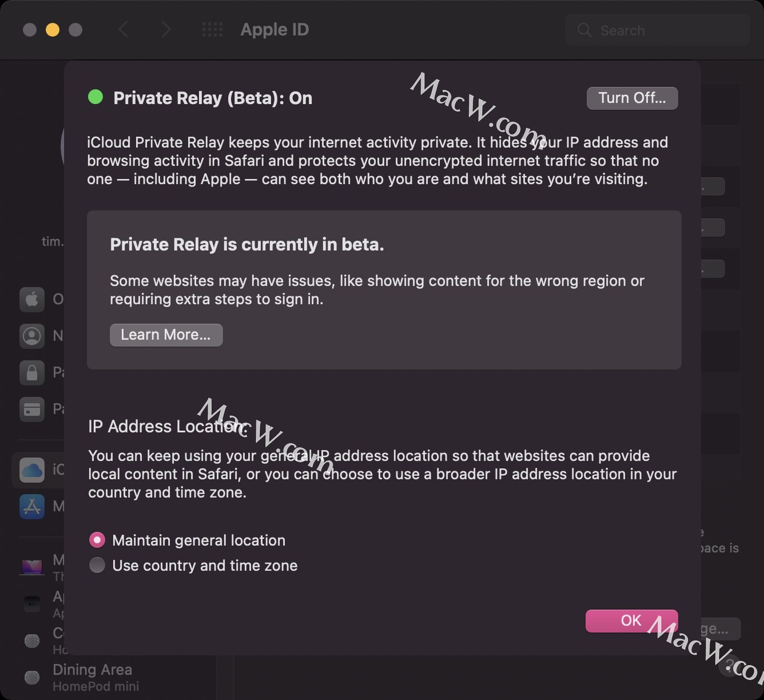Click Private Relay is currently in beta text
The height and width of the screenshot is (700, 764).
coord(247,244)
